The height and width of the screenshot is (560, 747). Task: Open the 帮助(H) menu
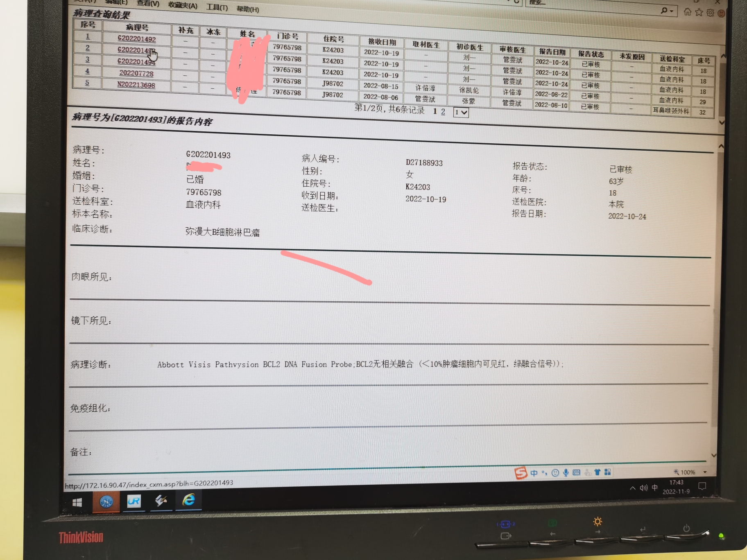(x=248, y=9)
